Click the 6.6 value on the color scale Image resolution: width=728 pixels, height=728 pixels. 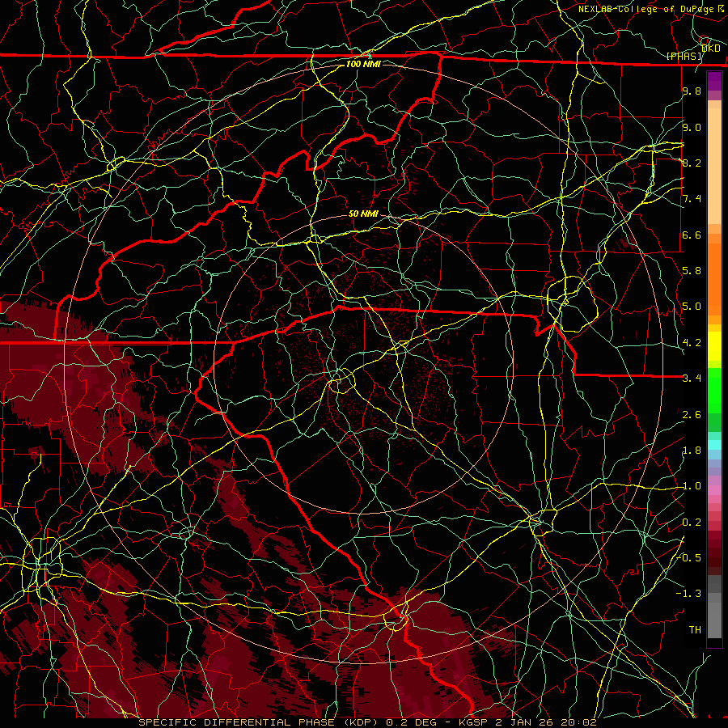pyautogui.click(x=692, y=235)
